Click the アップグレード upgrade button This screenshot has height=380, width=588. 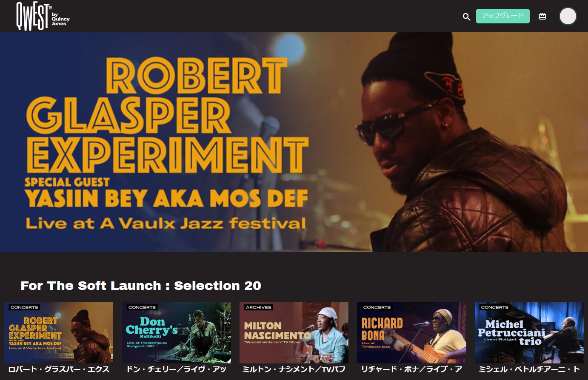(503, 16)
